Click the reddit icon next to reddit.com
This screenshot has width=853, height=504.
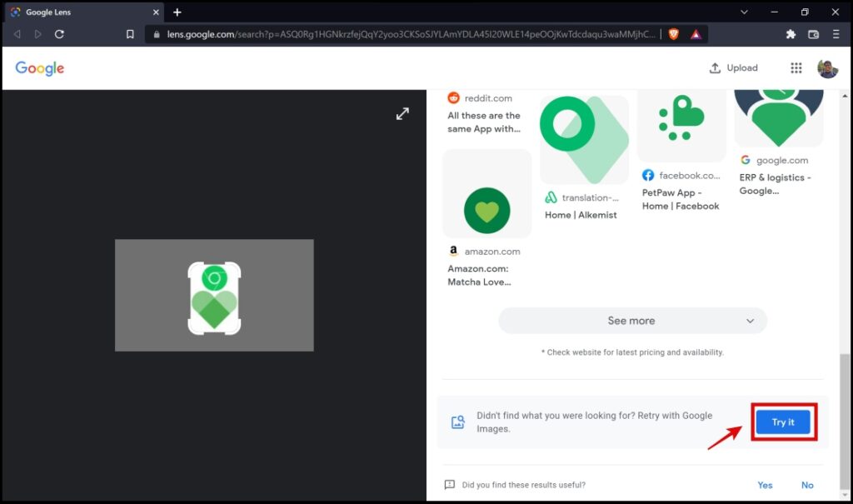pyautogui.click(x=453, y=98)
